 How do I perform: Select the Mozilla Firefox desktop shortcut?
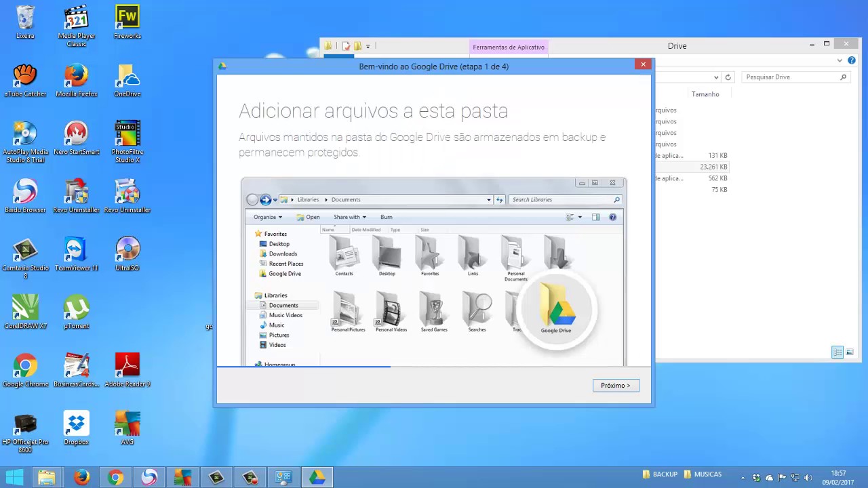[76, 81]
